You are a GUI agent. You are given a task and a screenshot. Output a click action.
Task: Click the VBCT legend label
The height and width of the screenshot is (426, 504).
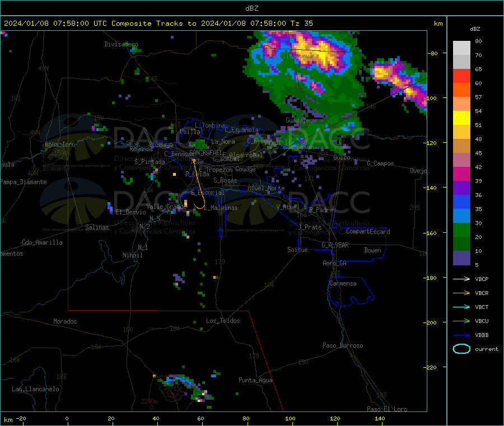(482, 307)
